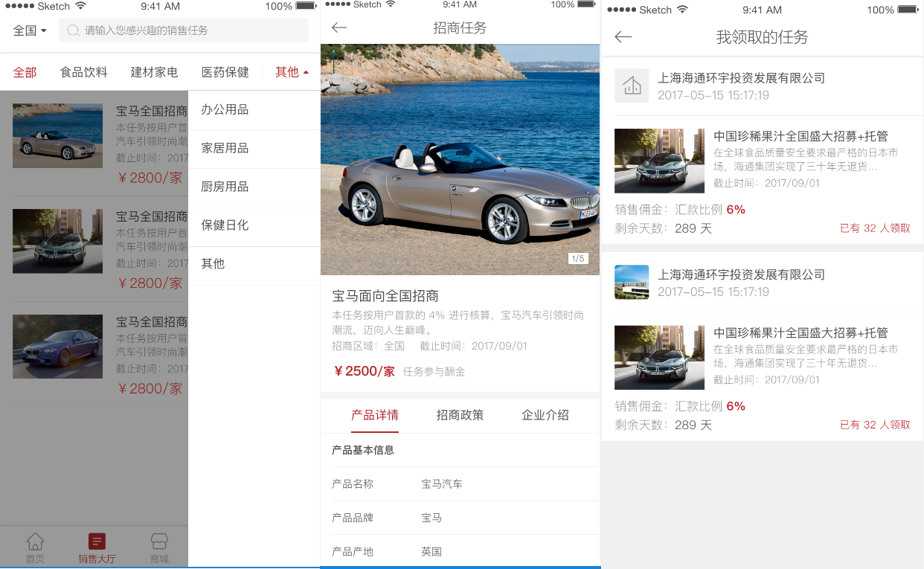The height and width of the screenshot is (569, 924).
Task: Click the 宝马面向全国招商 headline
Action: (385, 296)
